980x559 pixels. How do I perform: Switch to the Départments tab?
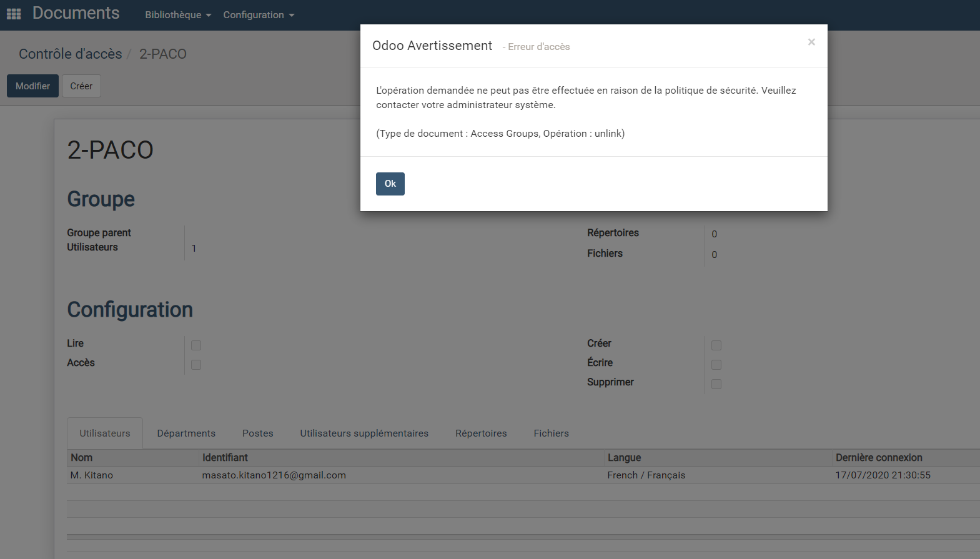tap(186, 433)
